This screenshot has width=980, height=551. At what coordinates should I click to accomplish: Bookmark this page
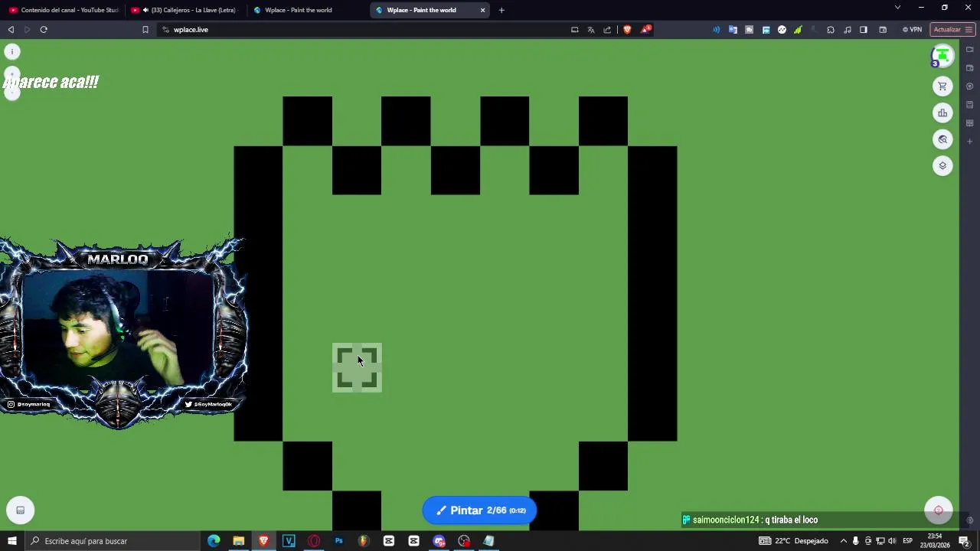tap(145, 30)
